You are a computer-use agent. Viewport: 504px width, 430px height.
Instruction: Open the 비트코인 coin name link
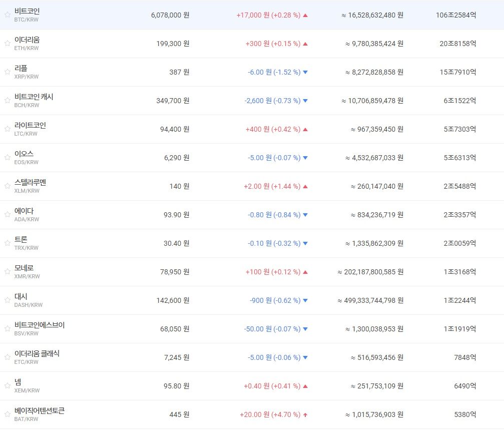point(27,11)
